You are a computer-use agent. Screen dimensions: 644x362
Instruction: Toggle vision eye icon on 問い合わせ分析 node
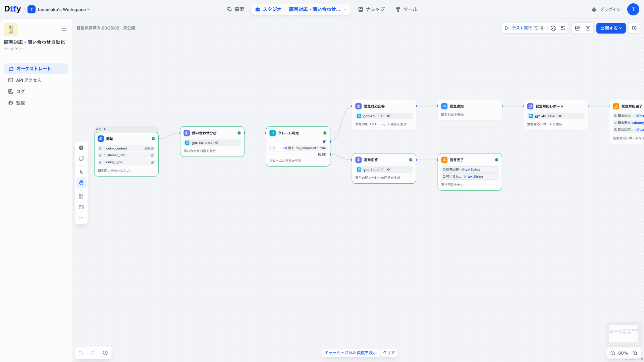(x=217, y=142)
